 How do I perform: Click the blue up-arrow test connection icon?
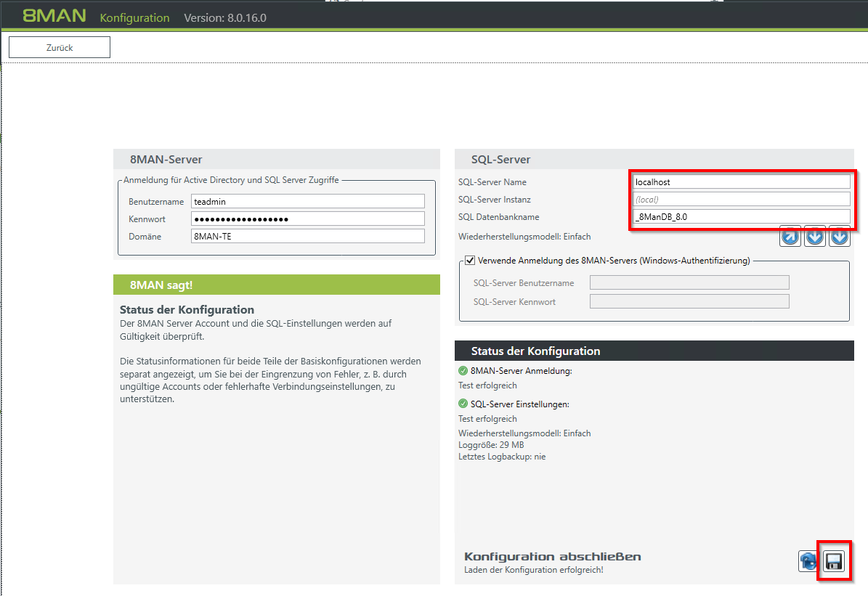pos(790,236)
